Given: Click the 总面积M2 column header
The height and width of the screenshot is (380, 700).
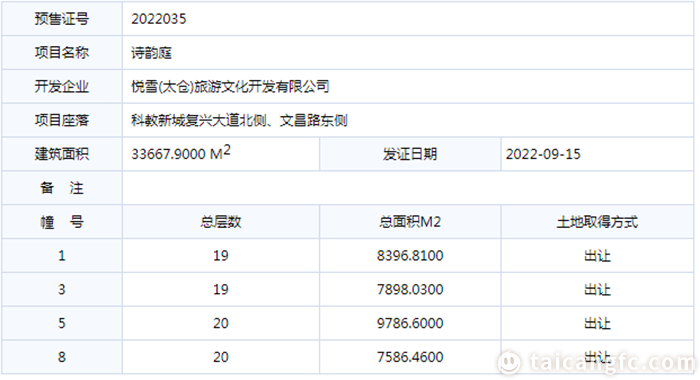Looking at the screenshot, I should point(410,222).
